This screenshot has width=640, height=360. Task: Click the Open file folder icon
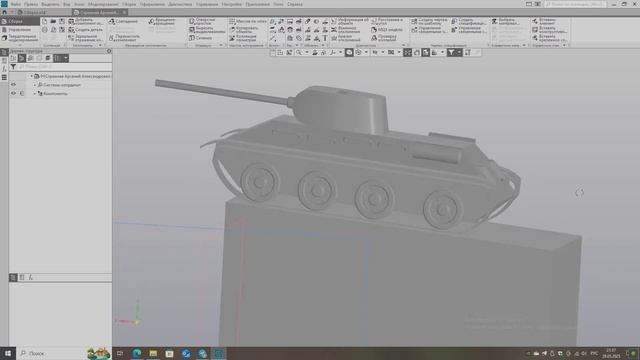click(x=53, y=21)
